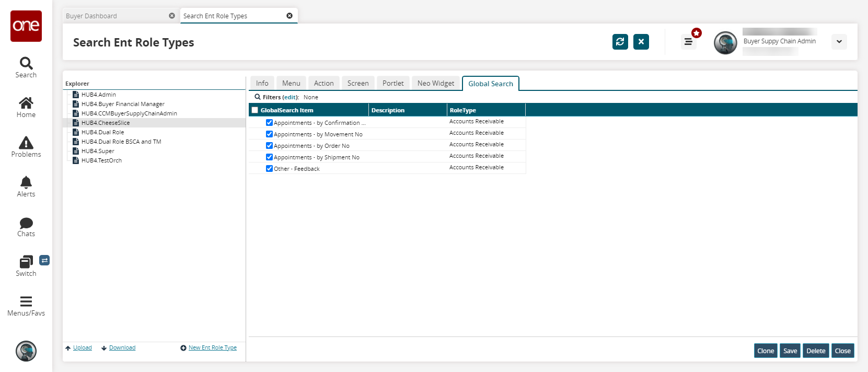Open the header menu with notification badge
The height and width of the screenshot is (372, 868).
tap(688, 42)
